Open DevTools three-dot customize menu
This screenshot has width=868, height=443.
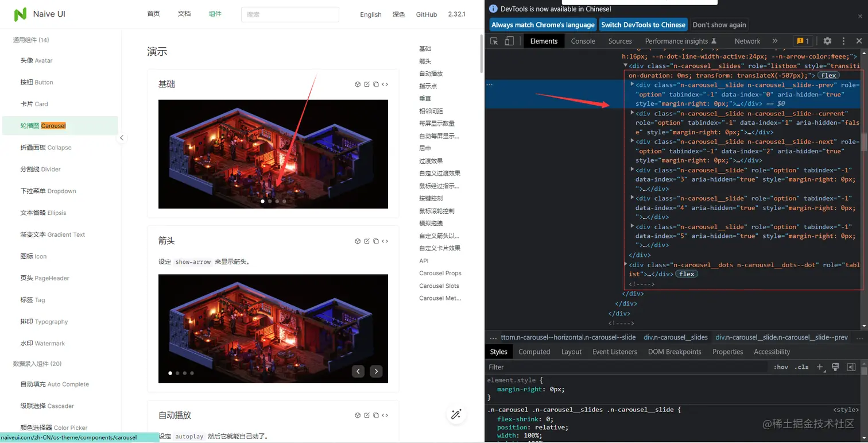843,41
